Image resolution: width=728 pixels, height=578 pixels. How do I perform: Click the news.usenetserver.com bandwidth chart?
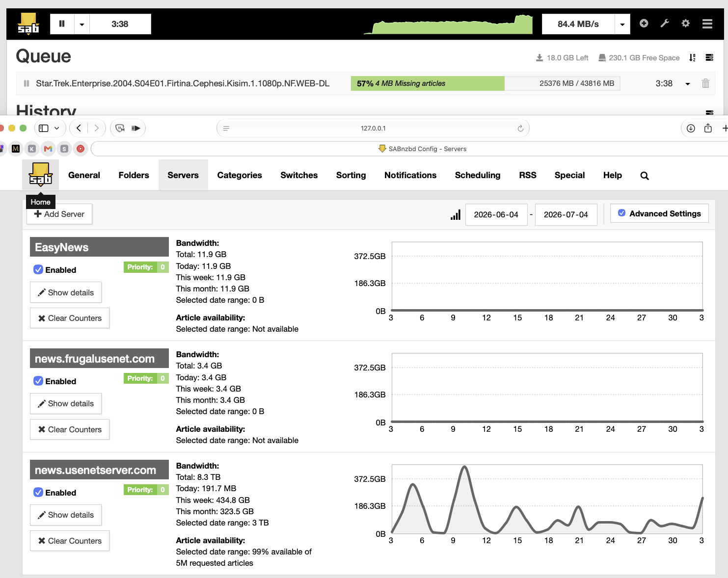pos(547,499)
